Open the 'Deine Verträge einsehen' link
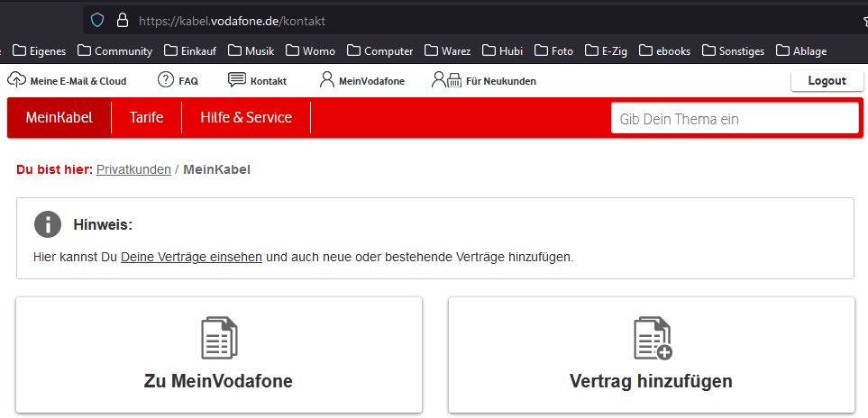 [191, 257]
